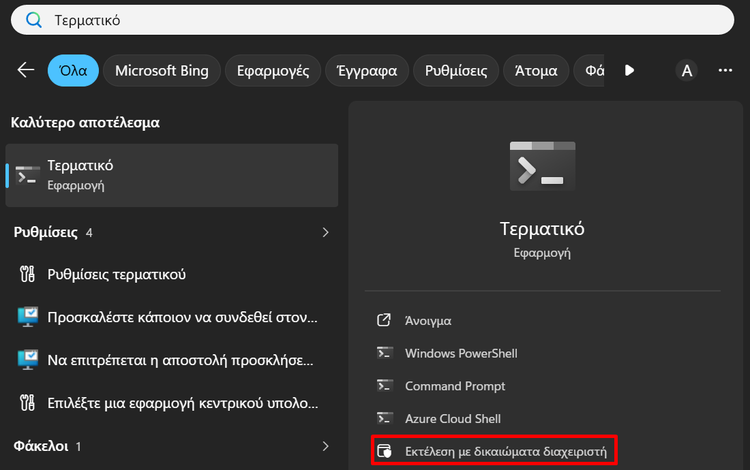Click the back arrow icon
The width and height of the screenshot is (750, 470).
(x=26, y=70)
